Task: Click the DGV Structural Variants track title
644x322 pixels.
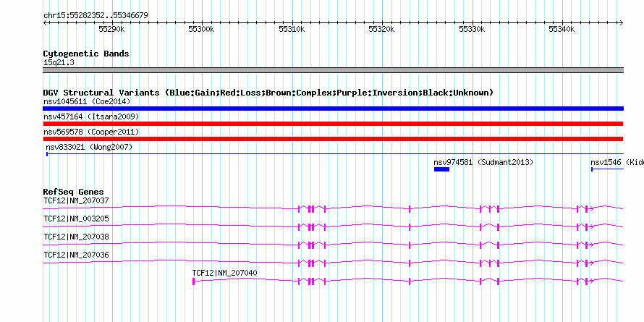Action: coord(268,93)
